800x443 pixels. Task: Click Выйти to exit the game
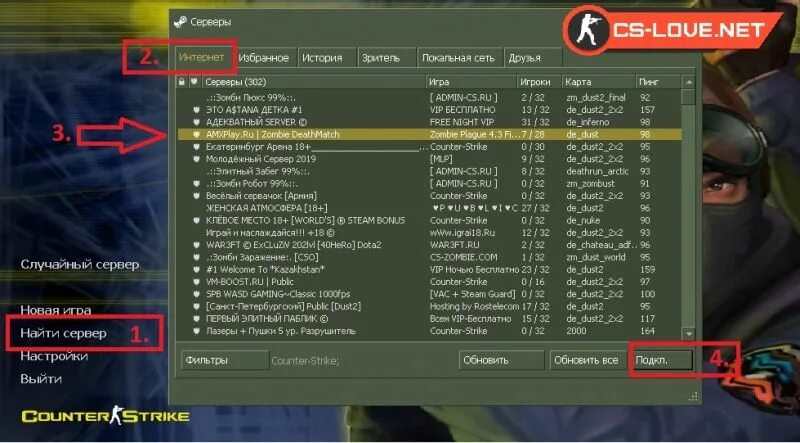click(x=41, y=379)
